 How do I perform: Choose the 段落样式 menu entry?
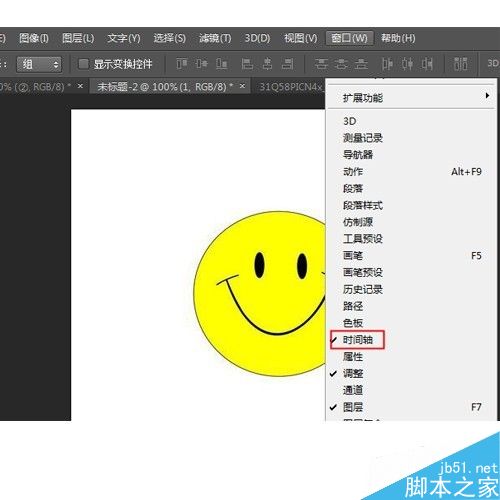tap(411, 205)
